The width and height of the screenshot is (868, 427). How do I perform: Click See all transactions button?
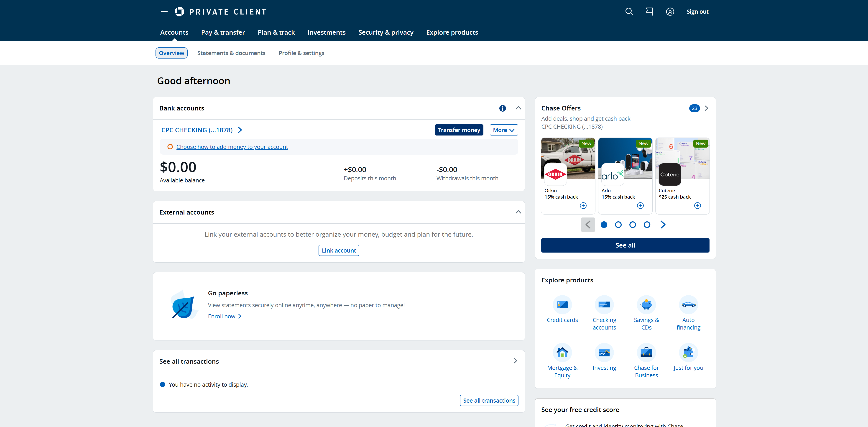click(489, 400)
